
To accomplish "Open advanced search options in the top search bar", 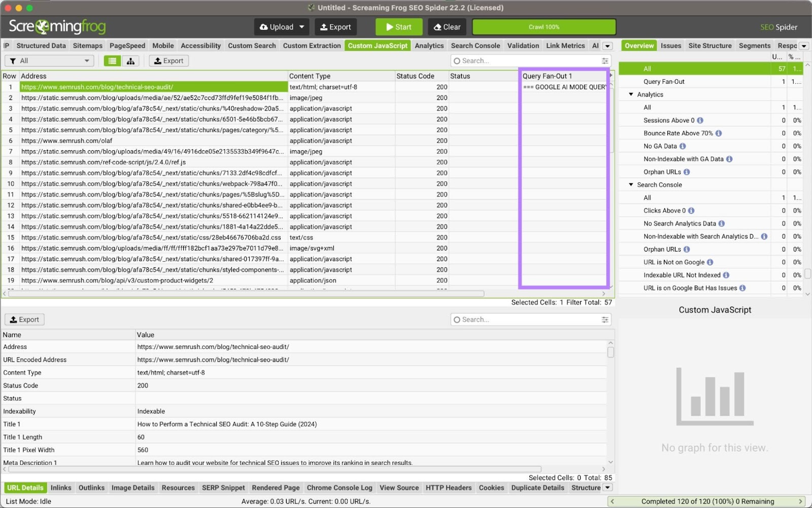I will pyautogui.click(x=604, y=60).
